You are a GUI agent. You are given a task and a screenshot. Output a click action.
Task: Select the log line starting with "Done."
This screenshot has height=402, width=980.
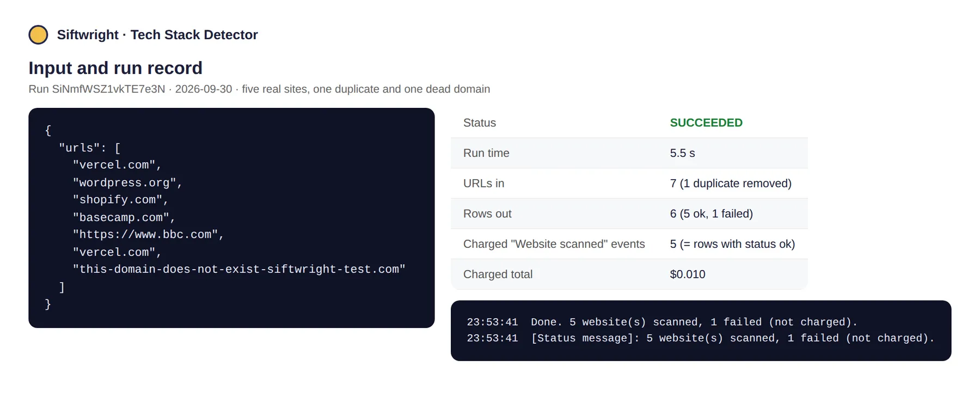point(662,322)
